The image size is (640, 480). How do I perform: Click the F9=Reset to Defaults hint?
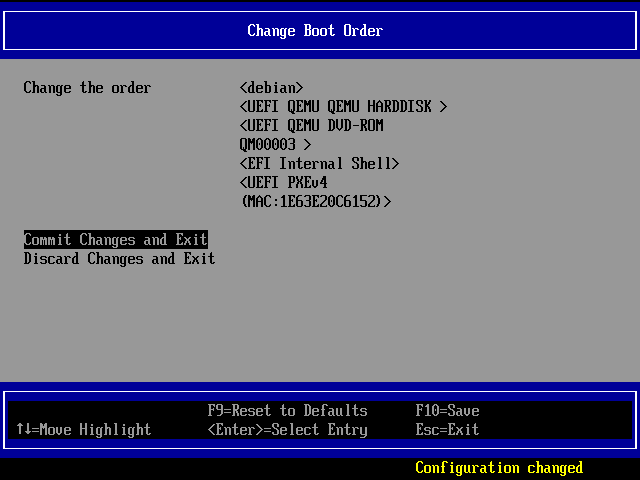click(287, 411)
